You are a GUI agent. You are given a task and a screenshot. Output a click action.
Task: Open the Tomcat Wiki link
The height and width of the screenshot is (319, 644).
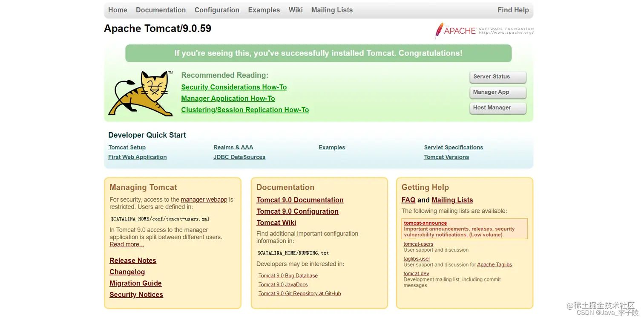point(276,223)
